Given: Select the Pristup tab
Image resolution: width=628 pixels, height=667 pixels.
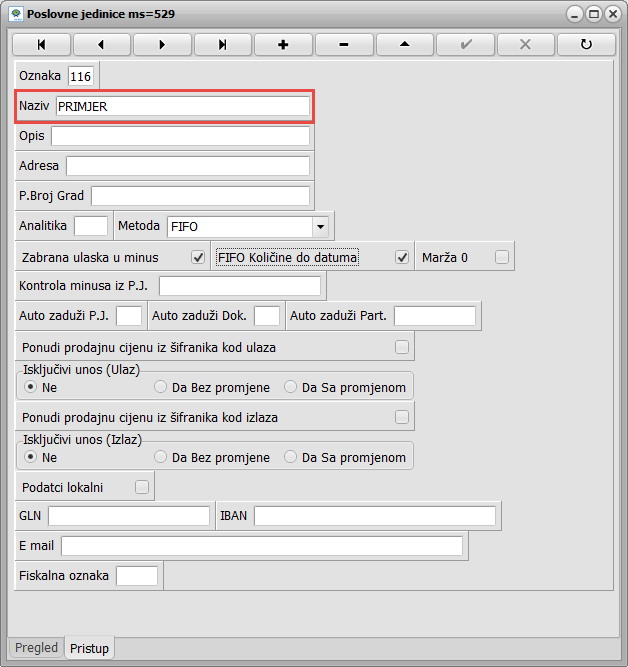Looking at the screenshot, I should (89, 648).
